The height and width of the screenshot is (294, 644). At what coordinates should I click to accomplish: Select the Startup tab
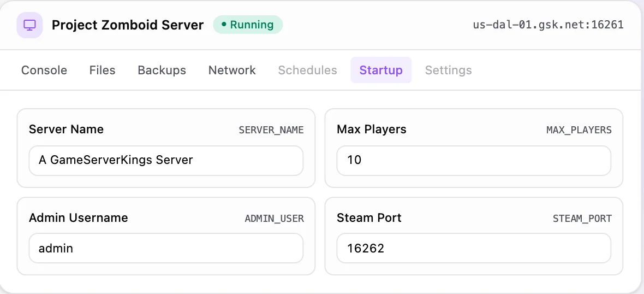click(x=381, y=70)
